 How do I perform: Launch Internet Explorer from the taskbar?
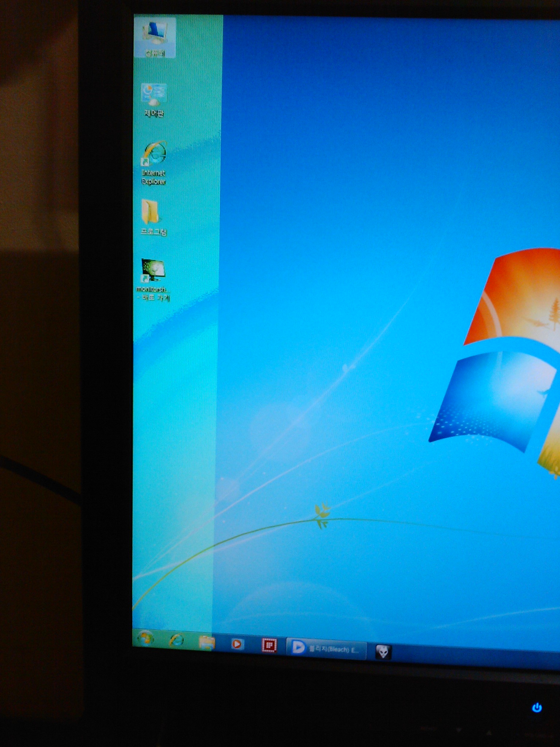click(x=177, y=641)
